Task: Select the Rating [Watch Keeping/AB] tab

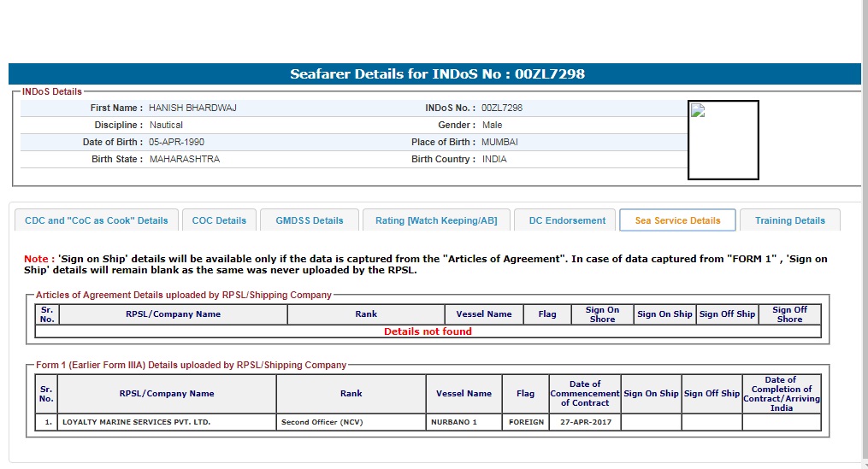Action: [436, 220]
